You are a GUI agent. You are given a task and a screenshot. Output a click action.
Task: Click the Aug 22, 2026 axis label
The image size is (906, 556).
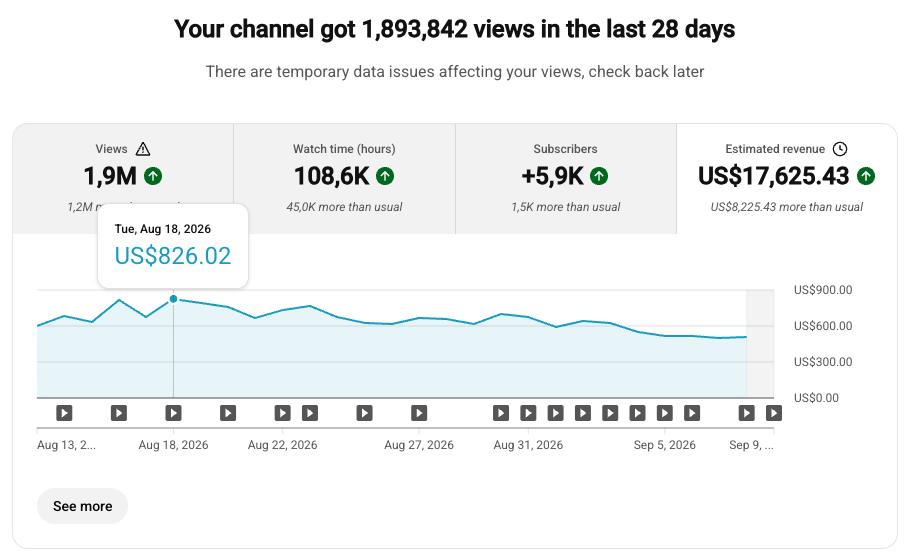point(283,445)
